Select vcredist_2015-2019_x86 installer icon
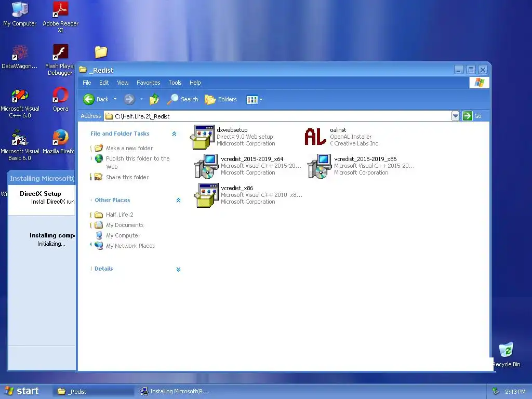Screen dimensions: 532x399 click(320, 166)
